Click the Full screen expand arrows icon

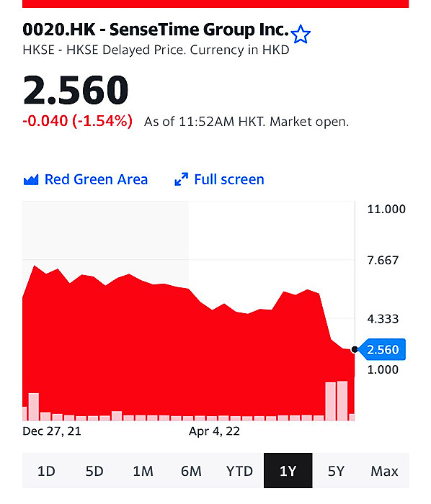(x=182, y=179)
